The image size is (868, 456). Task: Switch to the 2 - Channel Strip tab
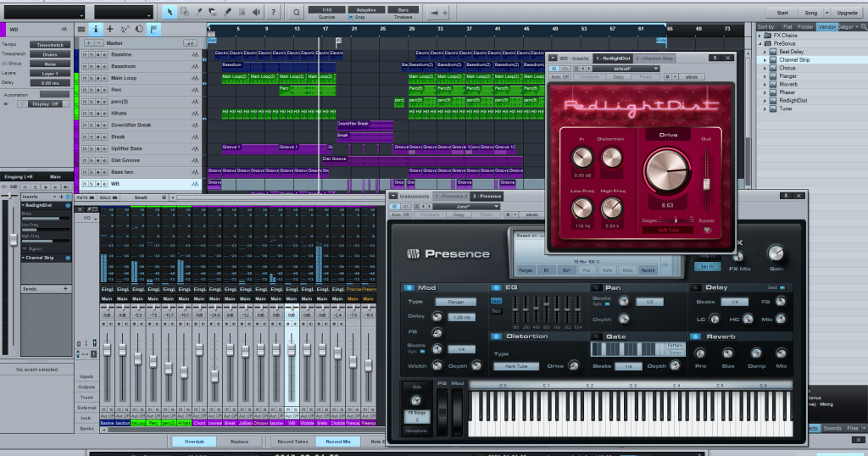(x=654, y=58)
